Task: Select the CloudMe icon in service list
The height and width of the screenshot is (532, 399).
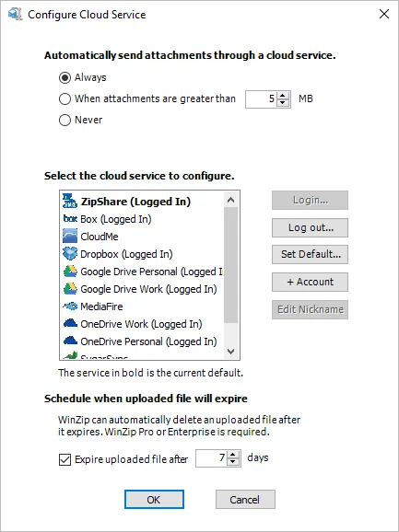Action: (x=70, y=237)
